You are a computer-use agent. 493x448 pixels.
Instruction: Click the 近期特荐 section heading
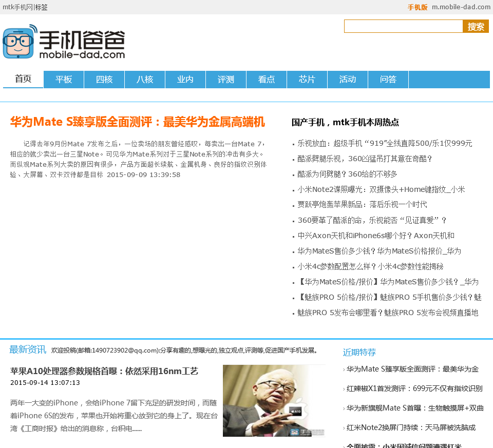pos(359,352)
